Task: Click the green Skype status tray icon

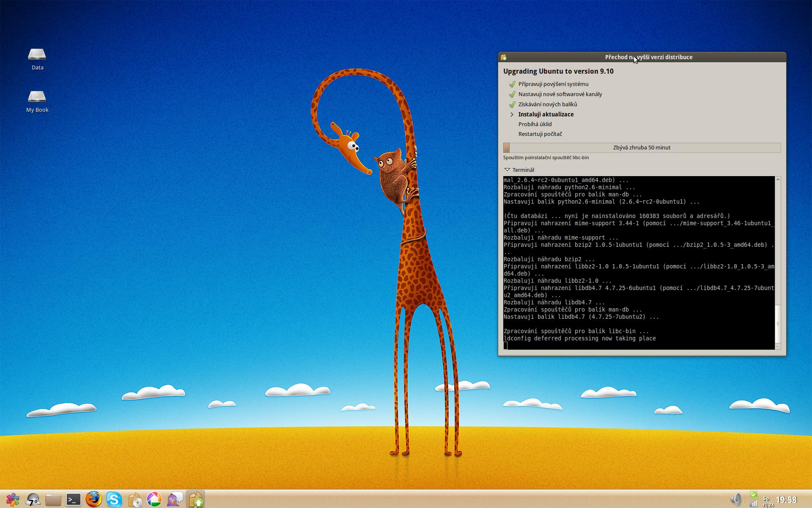Action: point(754,494)
